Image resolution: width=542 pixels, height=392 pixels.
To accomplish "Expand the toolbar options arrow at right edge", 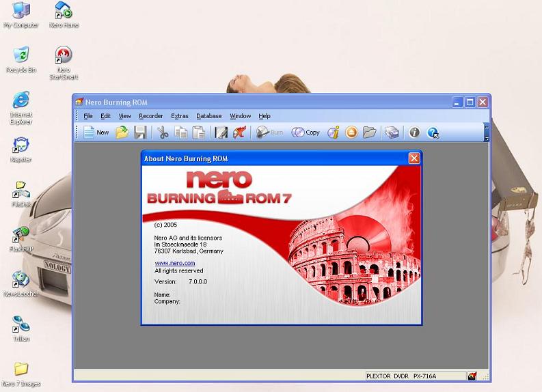I will pyautogui.click(x=487, y=138).
